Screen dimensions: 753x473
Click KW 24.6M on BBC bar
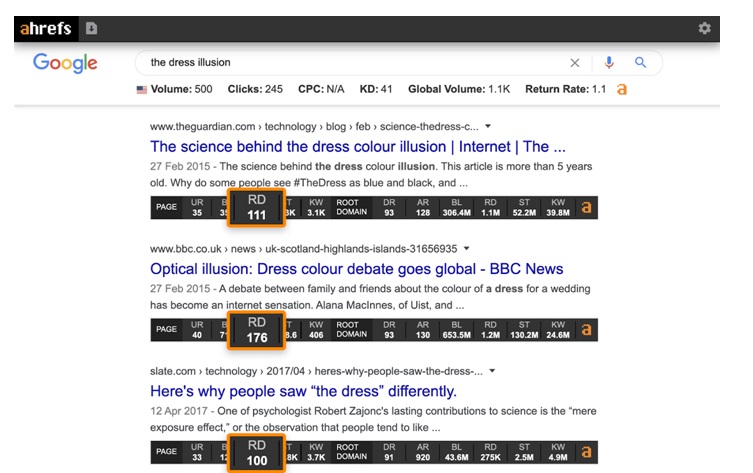coord(558,330)
